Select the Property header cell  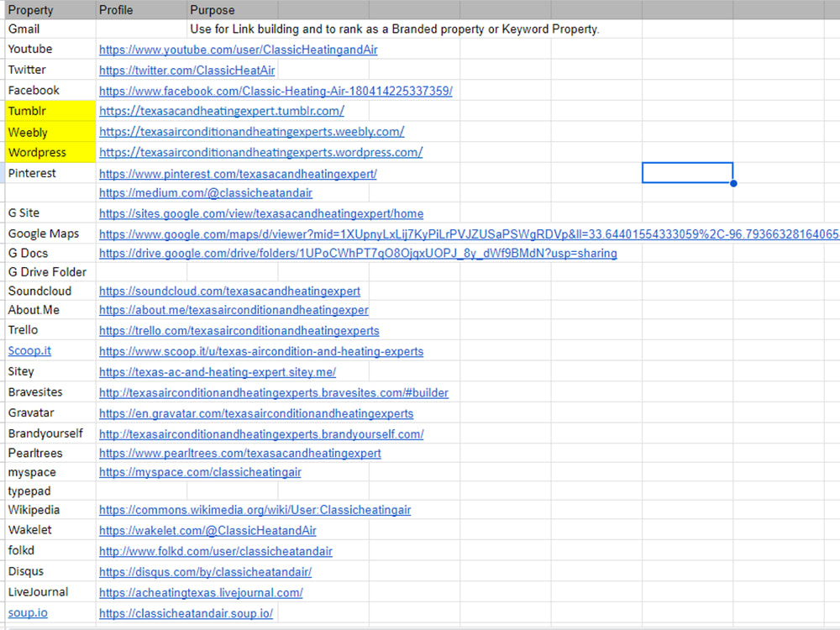pyautogui.click(x=50, y=9)
